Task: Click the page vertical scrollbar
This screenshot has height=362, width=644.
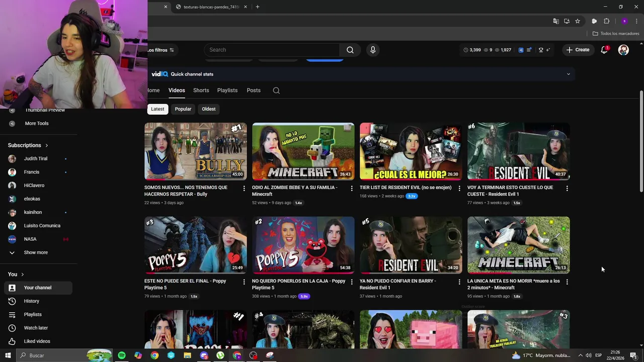Action: [641, 141]
